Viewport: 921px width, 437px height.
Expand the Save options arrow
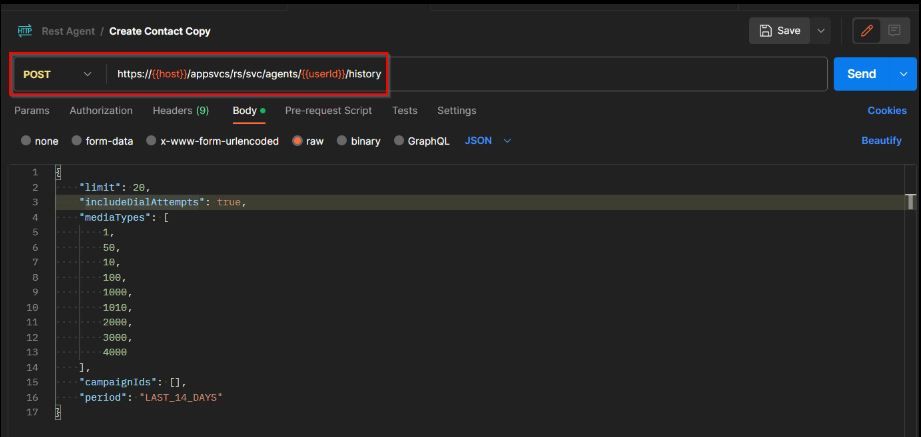point(821,31)
